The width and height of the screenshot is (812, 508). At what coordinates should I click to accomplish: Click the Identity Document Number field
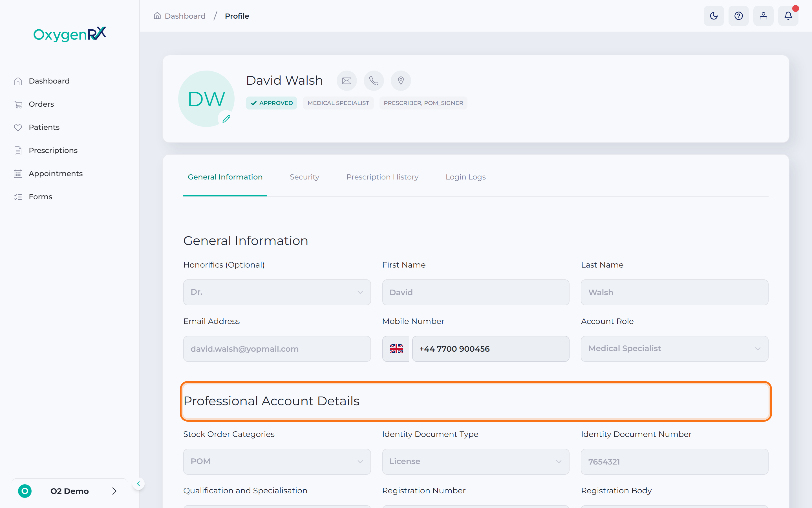tap(674, 462)
